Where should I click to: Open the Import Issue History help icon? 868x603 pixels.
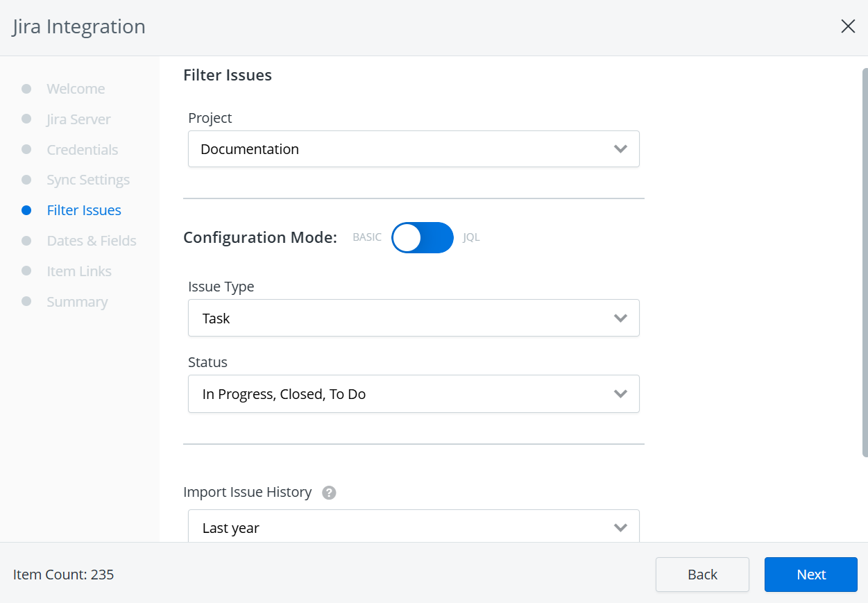[329, 493]
